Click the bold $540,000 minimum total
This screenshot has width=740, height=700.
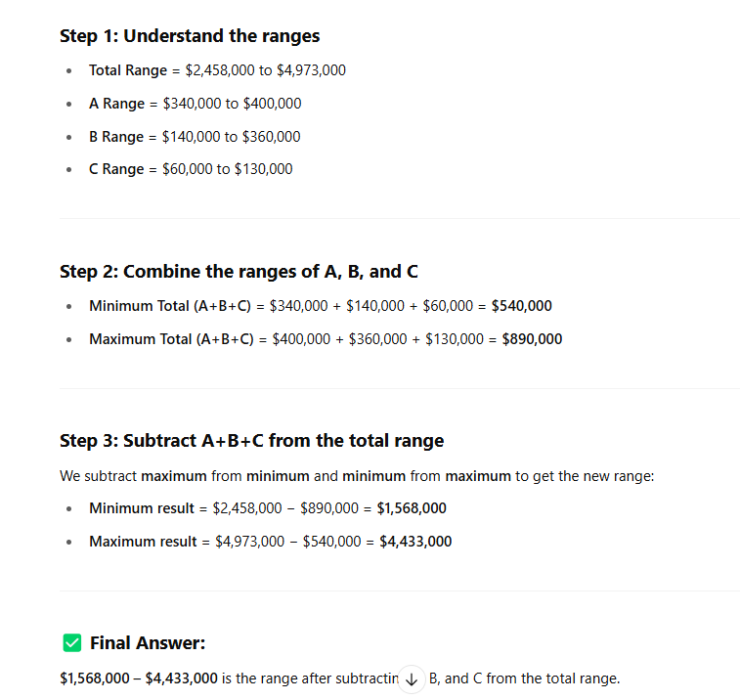(x=521, y=306)
